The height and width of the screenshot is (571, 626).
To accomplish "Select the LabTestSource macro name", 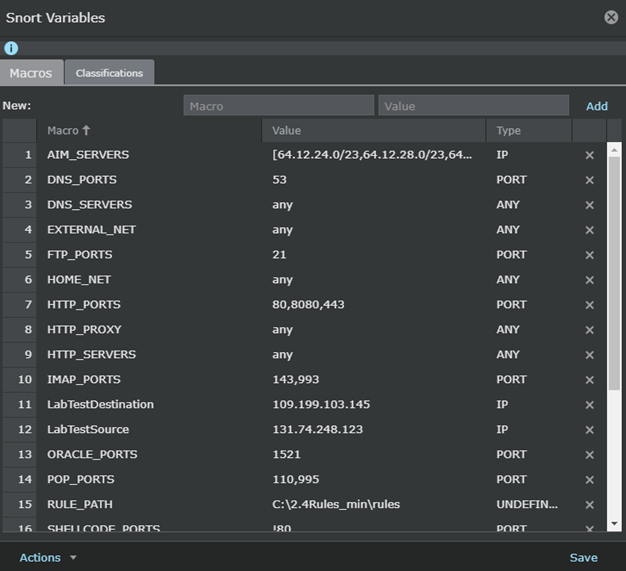I will 88,429.
